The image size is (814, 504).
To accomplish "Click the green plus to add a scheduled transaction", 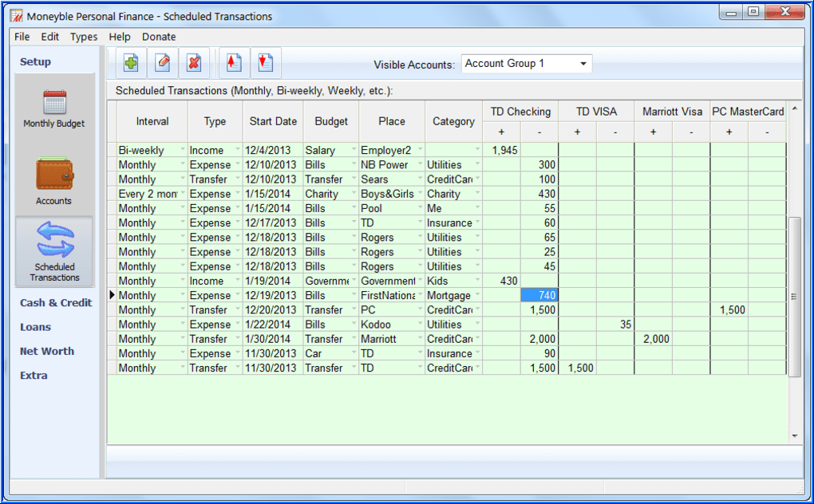I will [x=130, y=62].
